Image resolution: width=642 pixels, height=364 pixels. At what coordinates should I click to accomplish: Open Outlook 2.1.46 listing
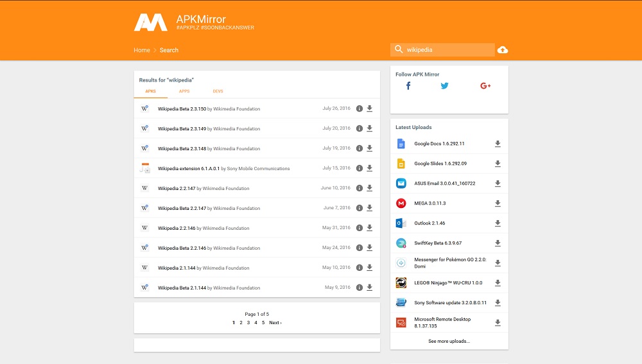click(x=429, y=223)
